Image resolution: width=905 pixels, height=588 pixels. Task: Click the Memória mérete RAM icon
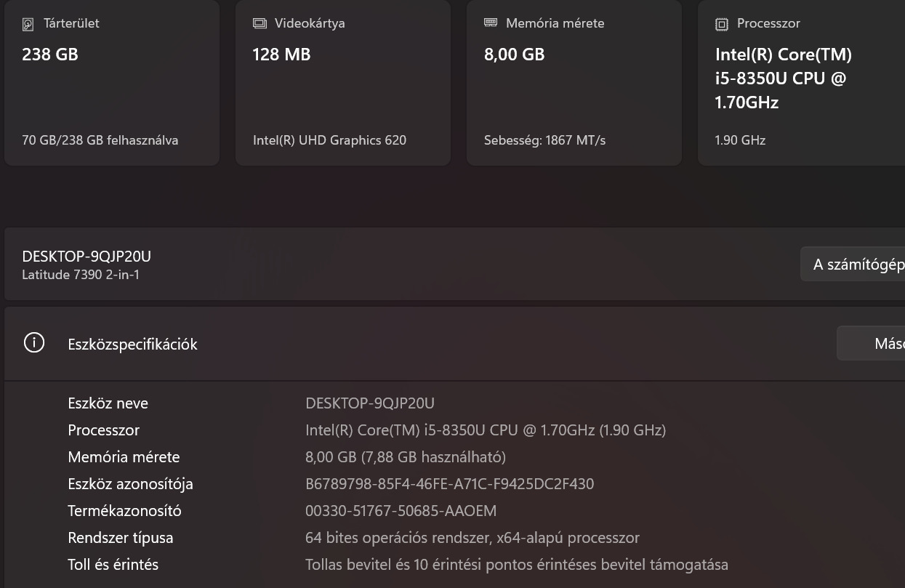491,23
